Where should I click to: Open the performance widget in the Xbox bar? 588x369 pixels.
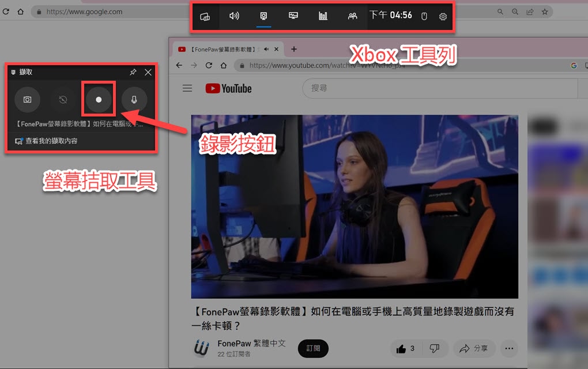click(293, 16)
